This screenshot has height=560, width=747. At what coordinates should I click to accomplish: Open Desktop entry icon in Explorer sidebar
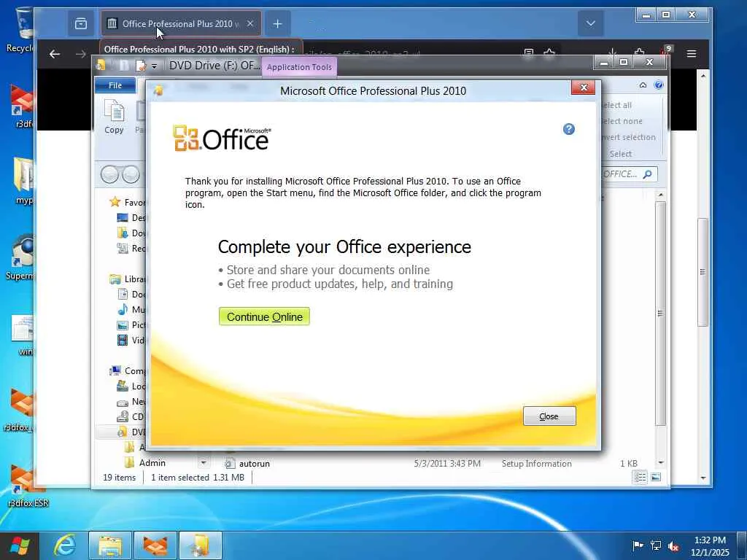[123, 217]
